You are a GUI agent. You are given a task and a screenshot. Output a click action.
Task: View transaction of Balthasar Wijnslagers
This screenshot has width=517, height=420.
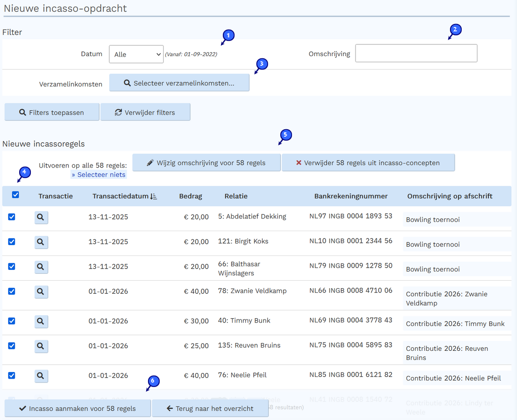pyautogui.click(x=41, y=267)
